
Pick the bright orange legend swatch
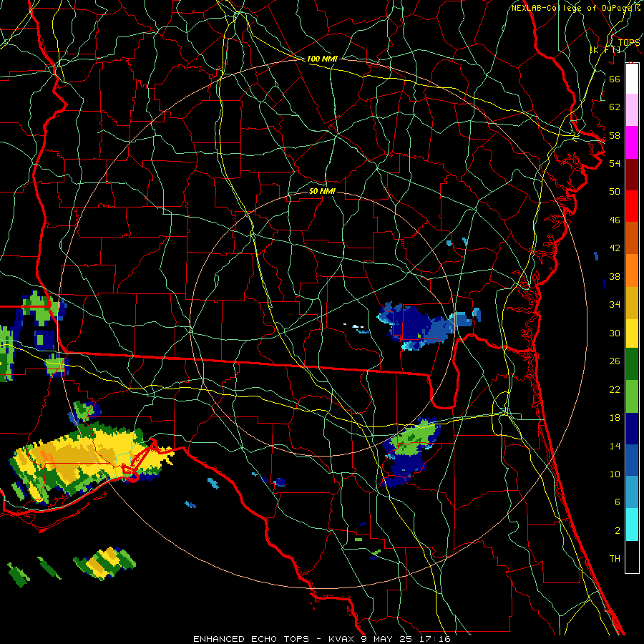click(632, 270)
